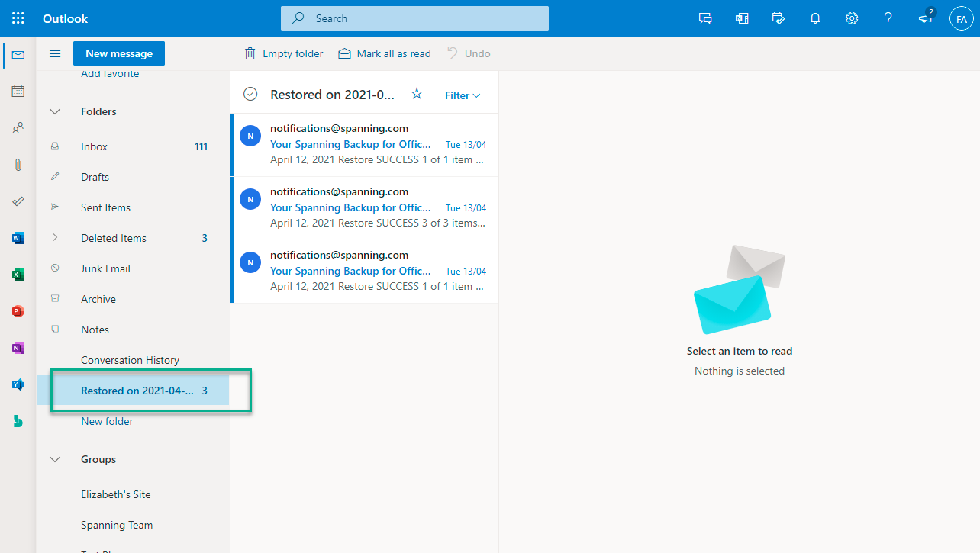Open the Notes folder

[133, 330]
